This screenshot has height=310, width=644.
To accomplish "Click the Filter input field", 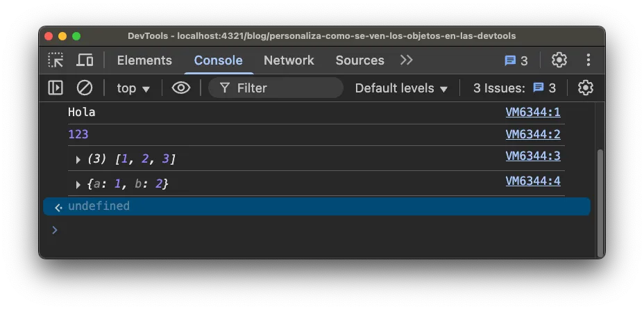I will tap(276, 88).
